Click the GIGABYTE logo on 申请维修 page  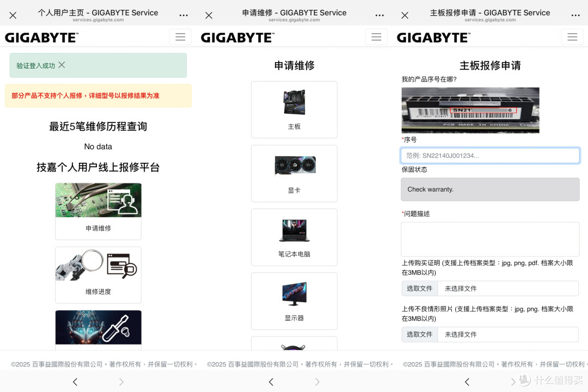[237, 38]
